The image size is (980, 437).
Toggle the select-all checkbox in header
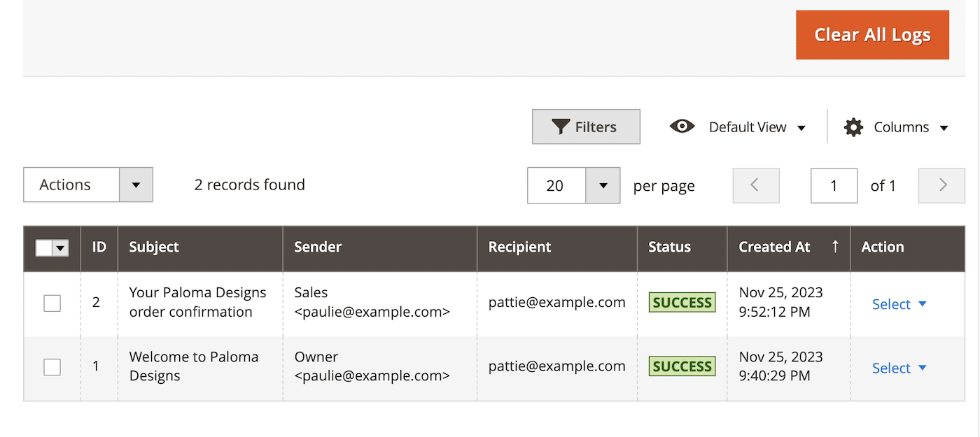point(45,248)
